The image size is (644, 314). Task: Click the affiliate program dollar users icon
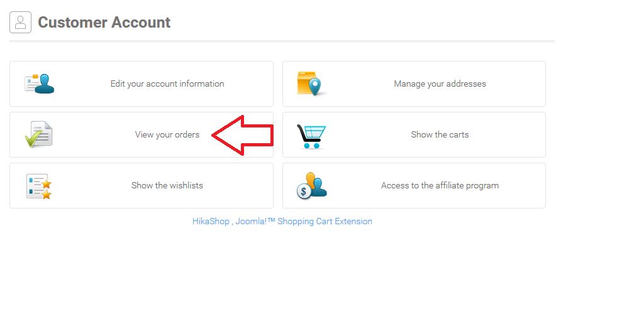[x=312, y=186]
